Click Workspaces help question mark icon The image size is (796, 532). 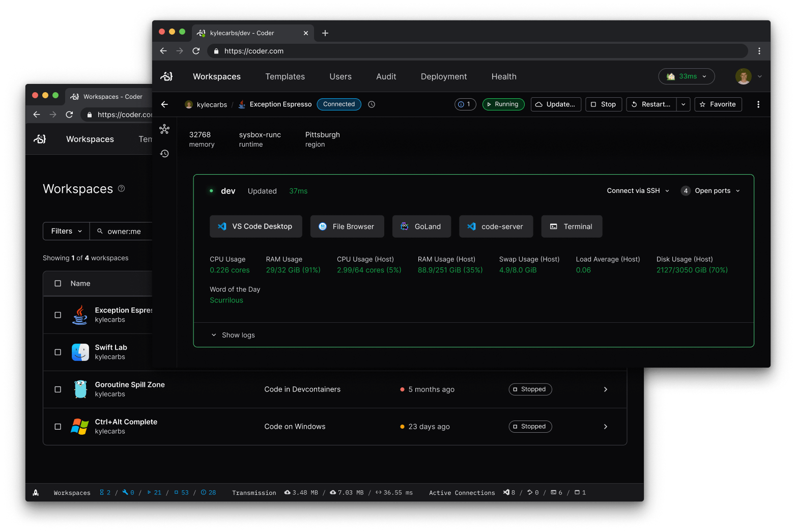pyautogui.click(x=121, y=188)
